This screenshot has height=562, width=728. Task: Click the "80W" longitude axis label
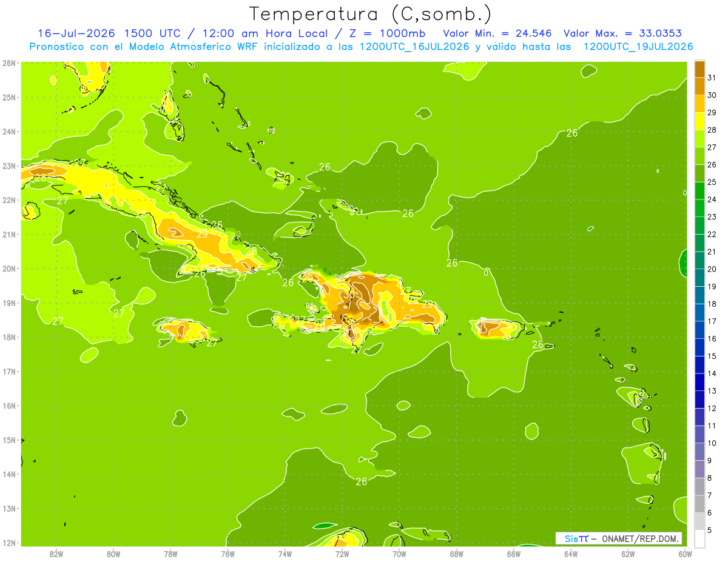[x=113, y=554]
